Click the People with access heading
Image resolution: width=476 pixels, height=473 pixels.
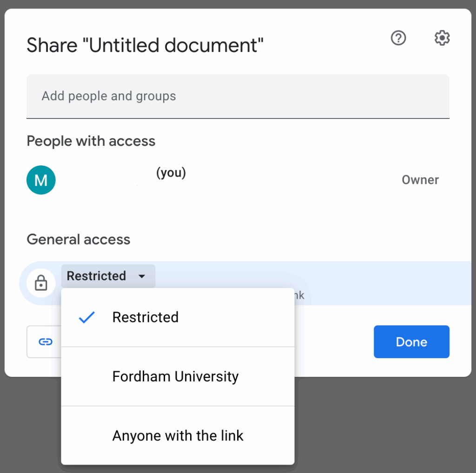(x=91, y=141)
